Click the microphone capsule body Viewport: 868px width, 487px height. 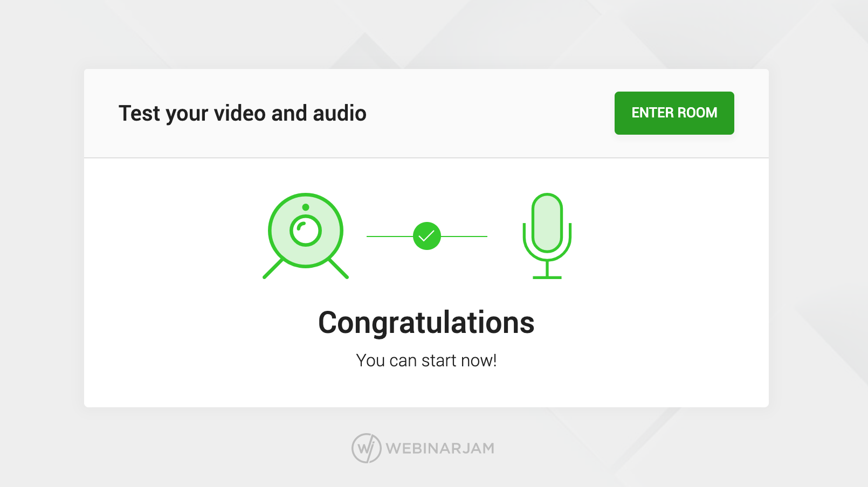(x=547, y=223)
